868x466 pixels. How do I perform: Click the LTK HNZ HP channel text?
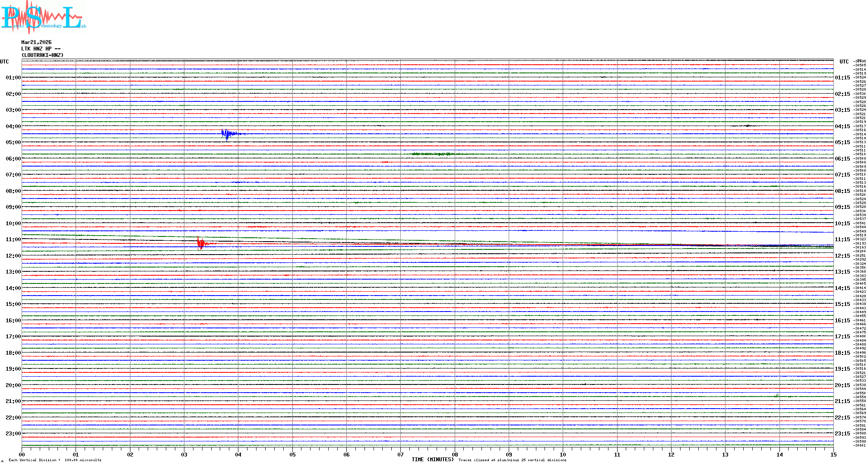[41, 49]
